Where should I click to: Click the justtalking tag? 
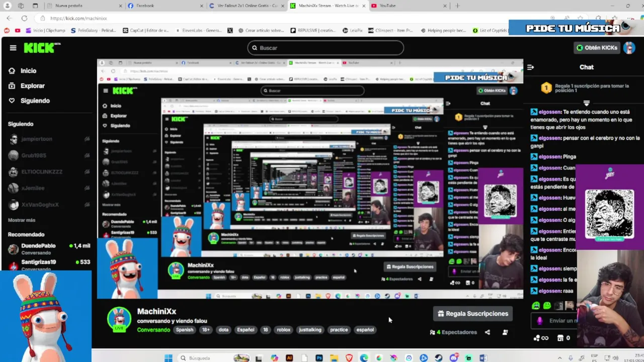coord(310,330)
